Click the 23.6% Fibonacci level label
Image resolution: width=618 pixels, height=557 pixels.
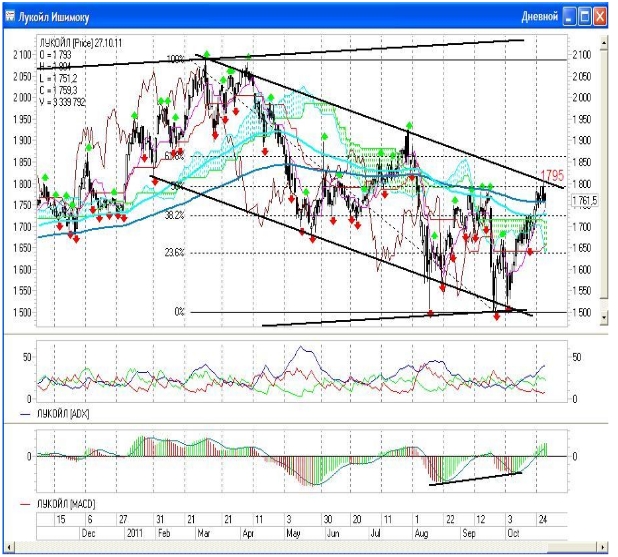click(175, 252)
